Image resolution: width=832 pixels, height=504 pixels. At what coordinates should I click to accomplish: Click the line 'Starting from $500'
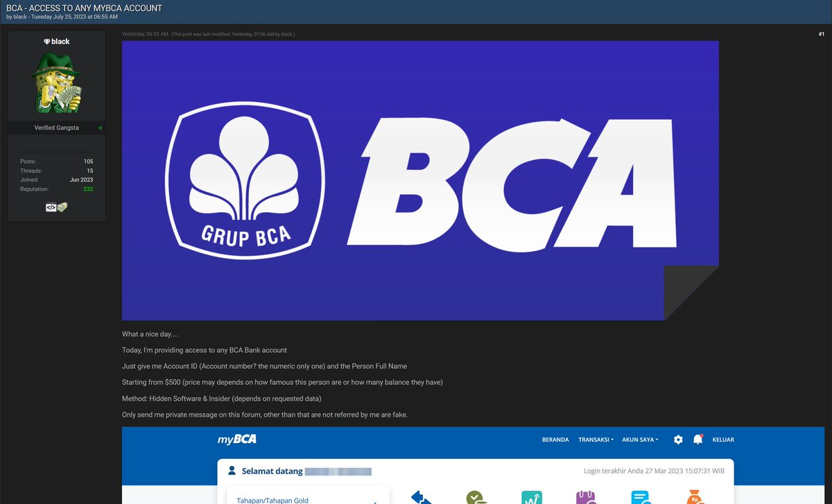click(x=282, y=382)
